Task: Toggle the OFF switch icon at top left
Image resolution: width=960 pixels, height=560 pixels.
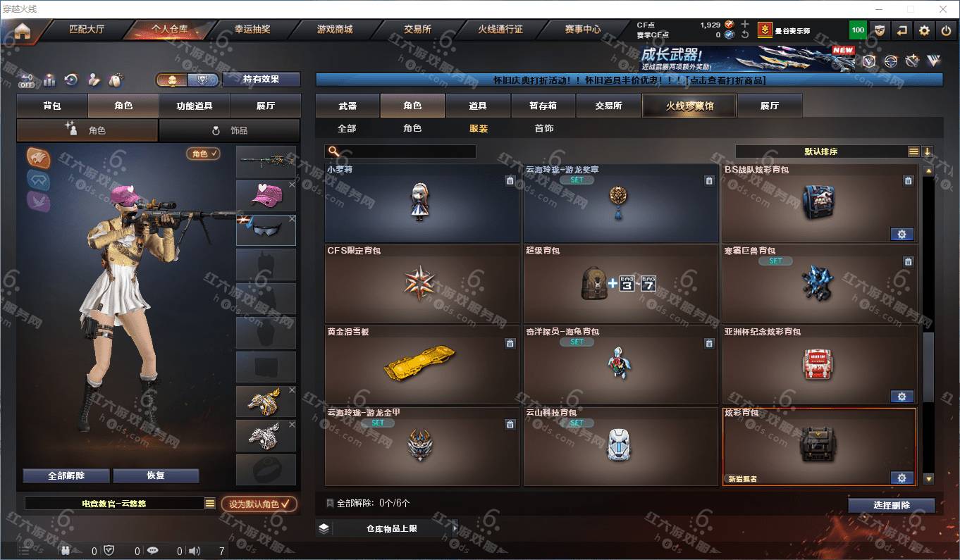Action: point(26,80)
